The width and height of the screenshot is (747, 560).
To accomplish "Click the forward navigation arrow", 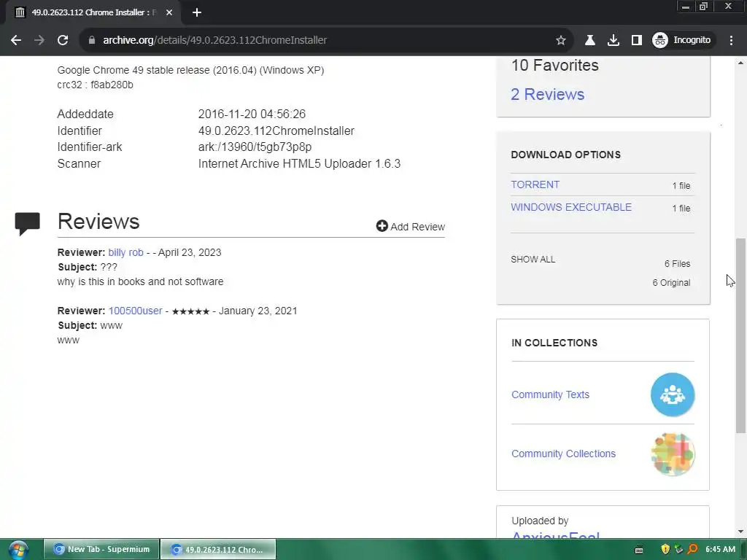I will (x=39, y=40).
